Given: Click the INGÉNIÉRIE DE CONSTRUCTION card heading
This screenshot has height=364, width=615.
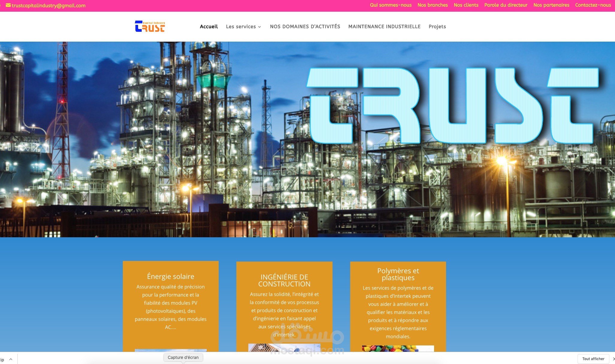Looking at the screenshot, I should pos(284,280).
